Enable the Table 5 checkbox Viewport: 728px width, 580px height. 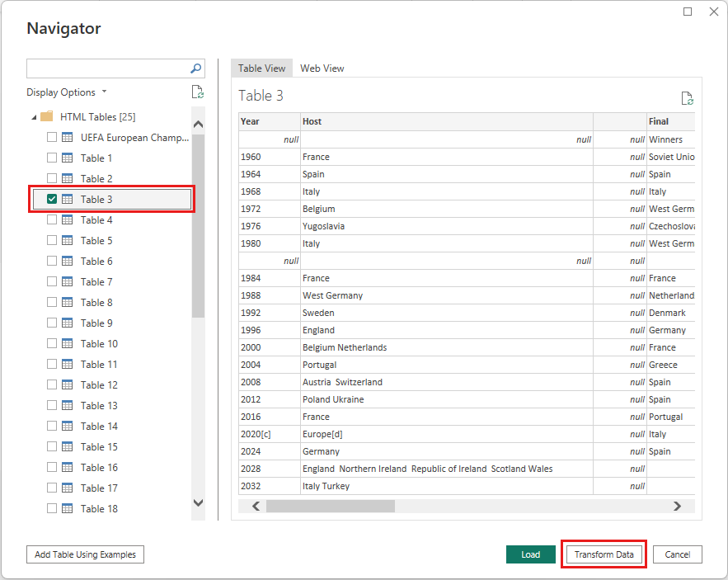(x=52, y=241)
